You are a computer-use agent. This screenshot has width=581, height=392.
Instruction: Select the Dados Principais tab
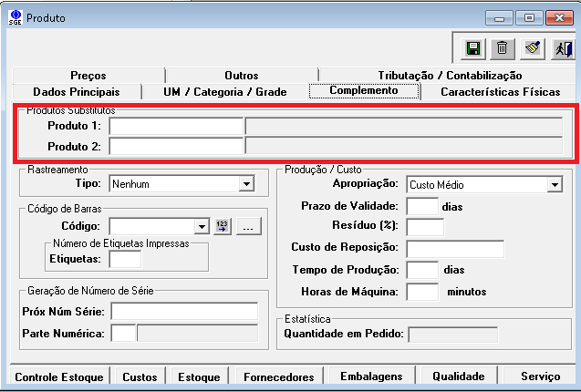(x=76, y=91)
